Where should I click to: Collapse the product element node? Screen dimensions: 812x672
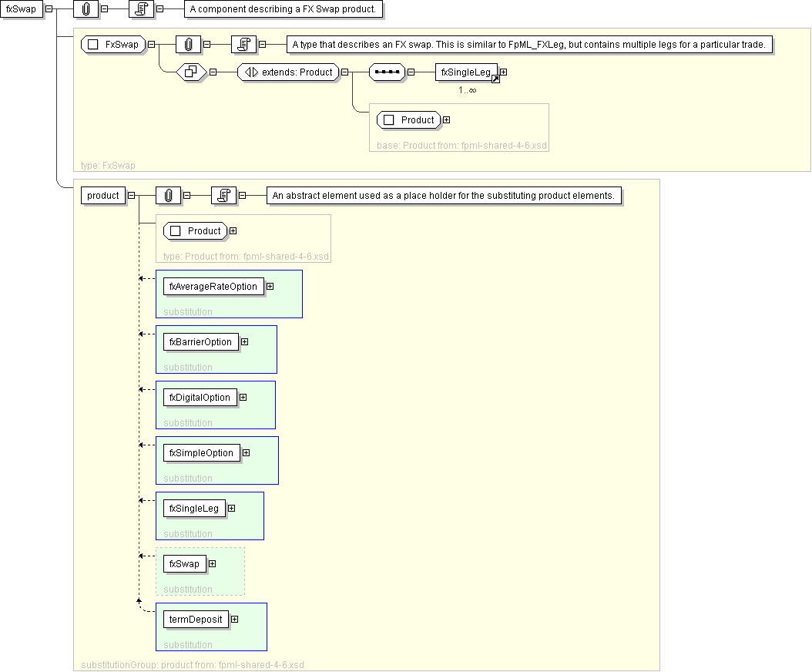click(x=131, y=195)
